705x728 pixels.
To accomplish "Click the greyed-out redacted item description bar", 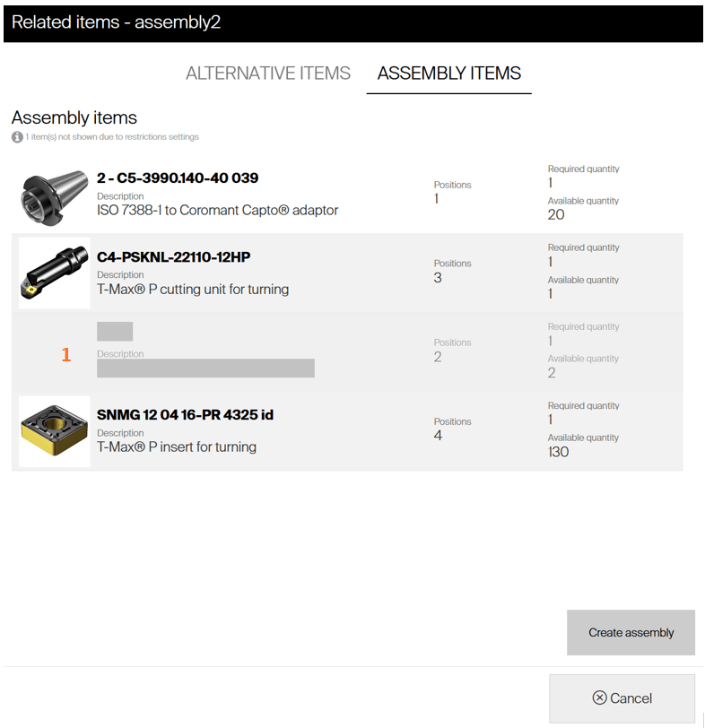I will tap(205, 368).
